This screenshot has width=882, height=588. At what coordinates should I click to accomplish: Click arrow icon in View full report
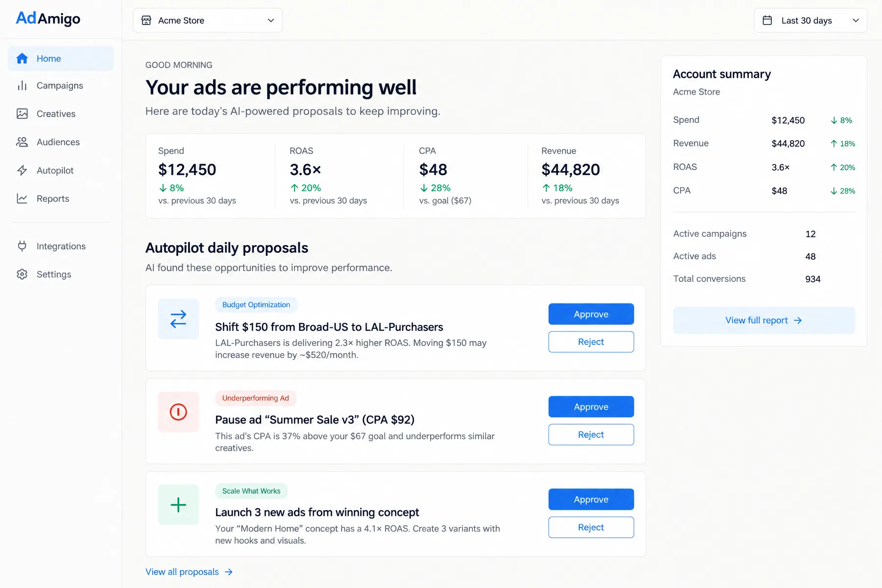click(x=798, y=320)
